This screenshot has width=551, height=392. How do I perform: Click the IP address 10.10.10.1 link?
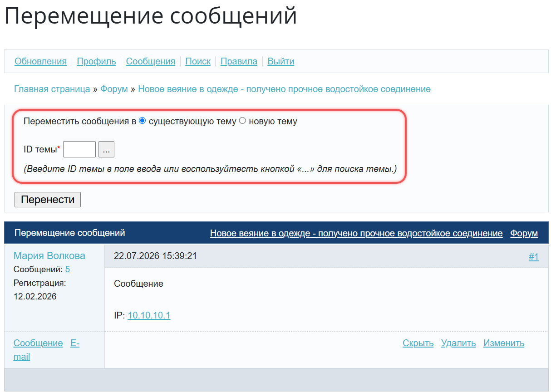pyautogui.click(x=149, y=315)
